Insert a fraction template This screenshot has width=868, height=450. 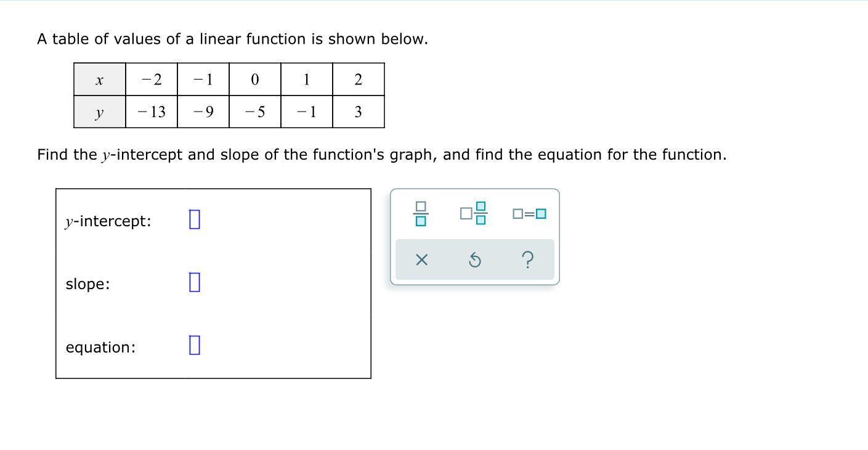421,214
